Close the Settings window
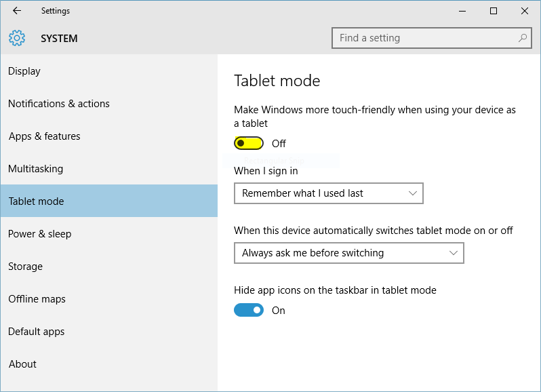Screen dimensions: 541x392 tap(525, 11)
